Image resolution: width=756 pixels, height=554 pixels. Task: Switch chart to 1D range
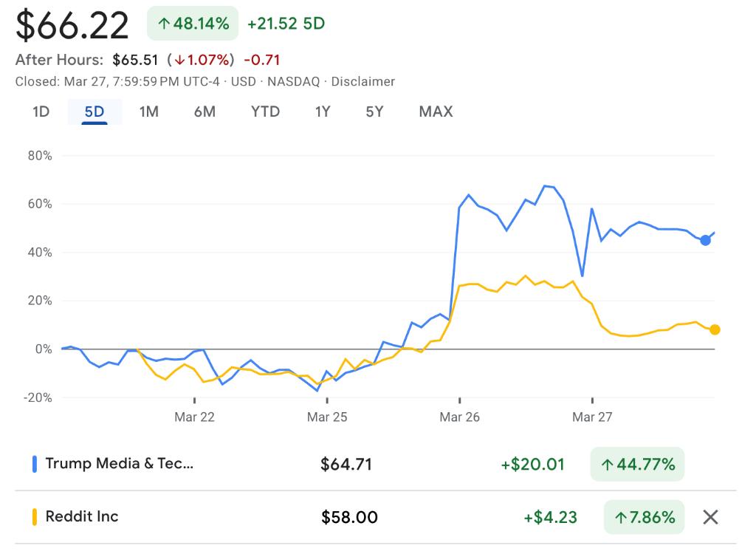tap(41, 112)
